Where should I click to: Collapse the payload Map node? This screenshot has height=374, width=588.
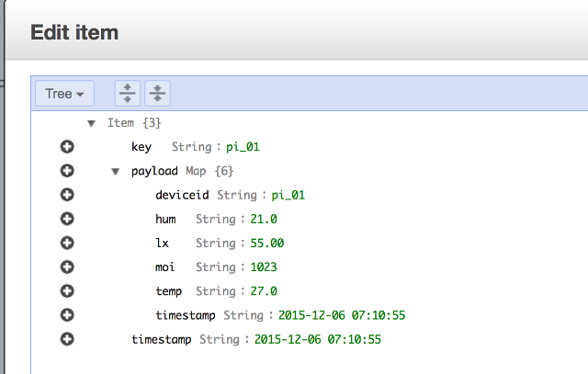[x=115, y=171]
